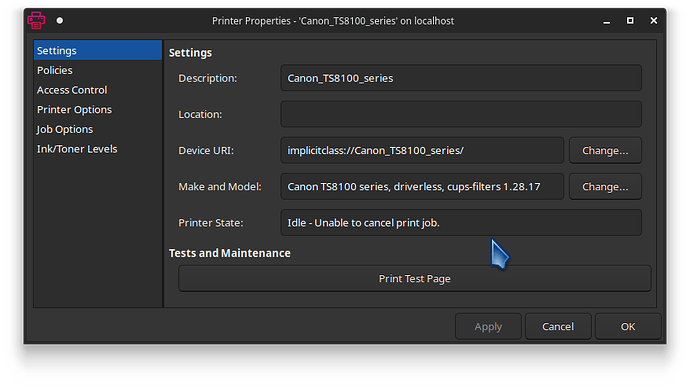The height and width of the screenshot is (392, 690).
Task: Show Ink/Toner Levels section
Action: tap(98, 149)
